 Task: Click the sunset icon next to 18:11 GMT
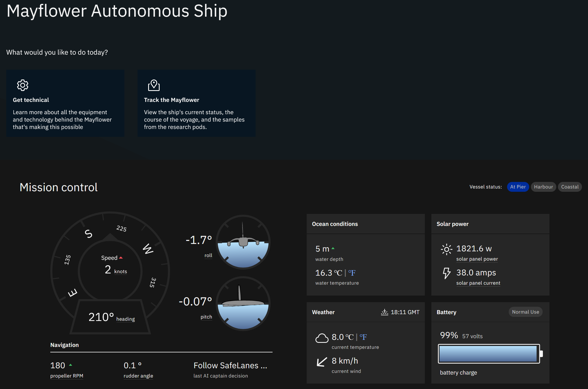[384, 312]
